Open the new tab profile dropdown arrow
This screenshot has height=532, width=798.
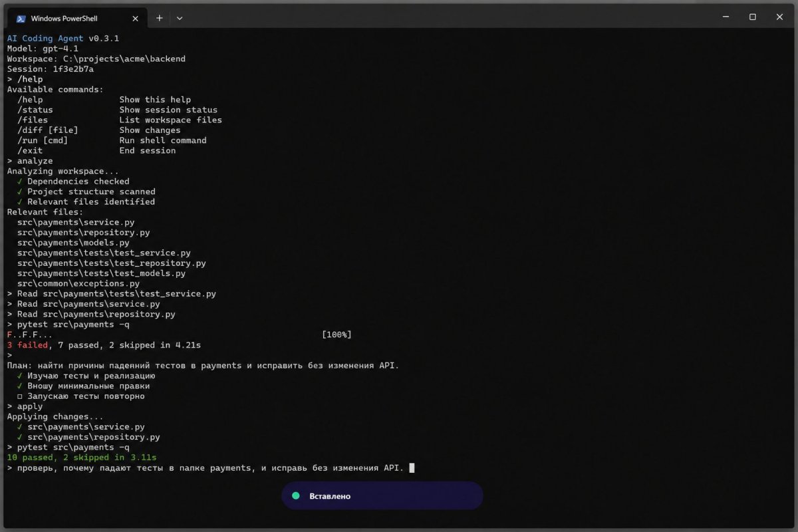coord(180,18)
